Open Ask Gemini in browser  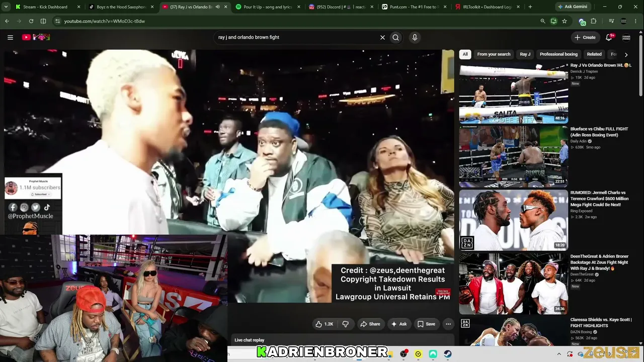572,7
